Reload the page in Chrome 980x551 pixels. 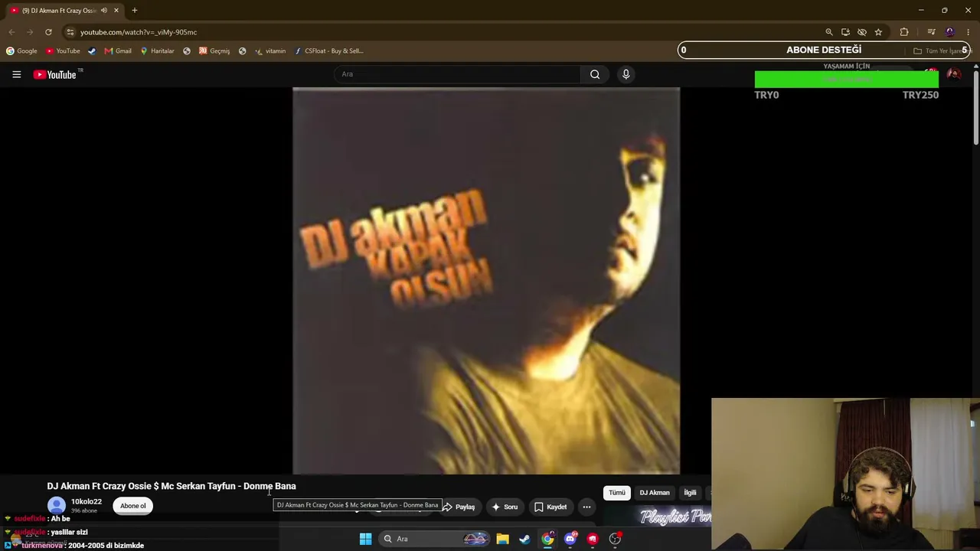[48, 32]
